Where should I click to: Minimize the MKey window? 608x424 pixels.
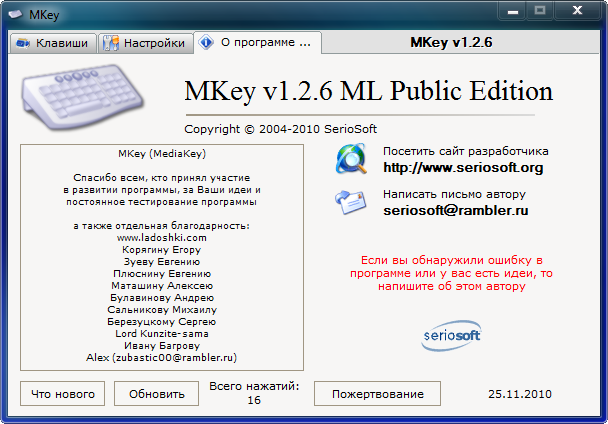coord(513,11)
